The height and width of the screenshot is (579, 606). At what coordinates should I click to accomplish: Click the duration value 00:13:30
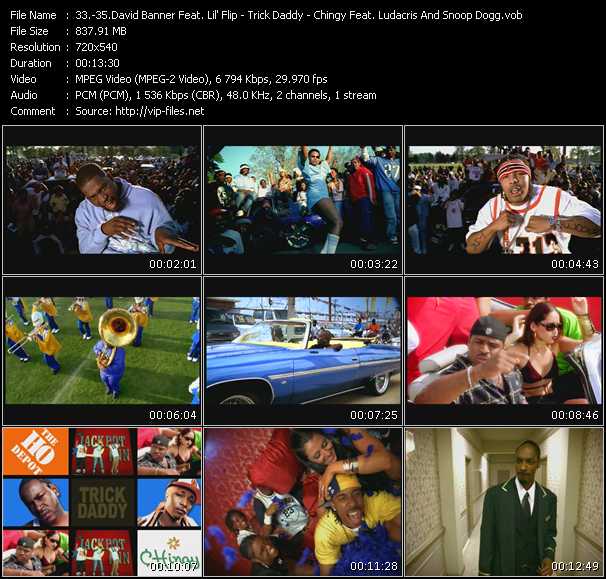[97, 63]
